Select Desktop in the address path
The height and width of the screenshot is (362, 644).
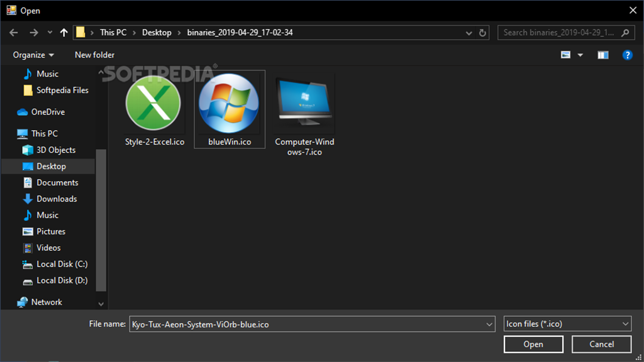[157, 33]
